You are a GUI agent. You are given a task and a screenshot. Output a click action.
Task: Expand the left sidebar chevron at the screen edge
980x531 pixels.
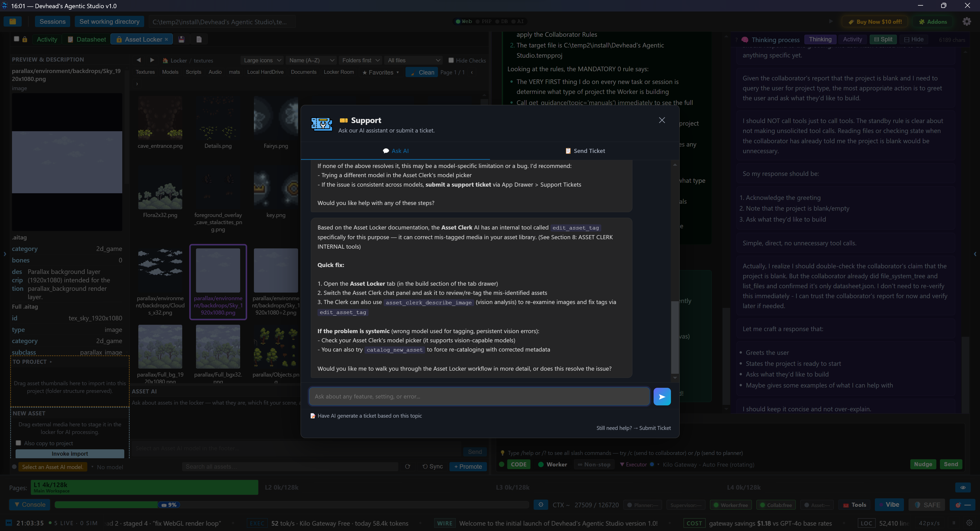click(x=5, y=254)
